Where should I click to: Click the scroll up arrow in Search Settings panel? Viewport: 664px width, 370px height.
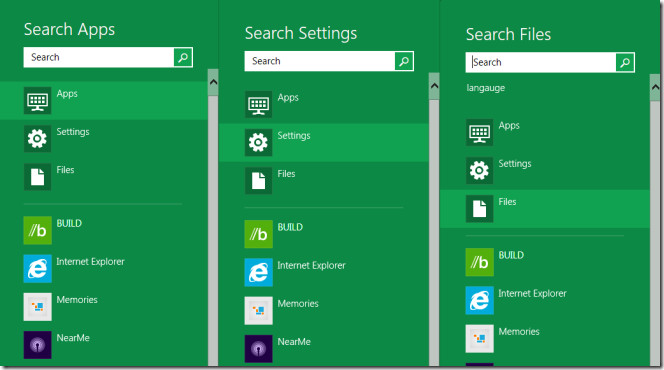[434, 86]
